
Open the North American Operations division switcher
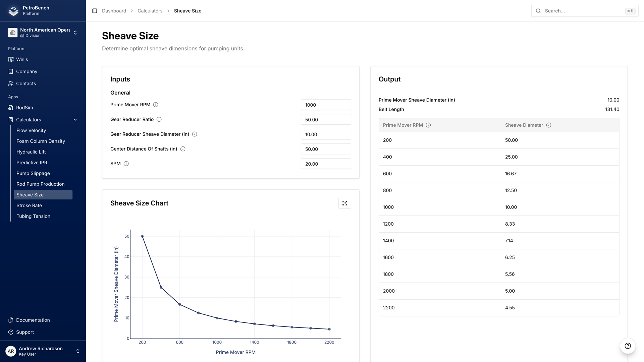75,32
